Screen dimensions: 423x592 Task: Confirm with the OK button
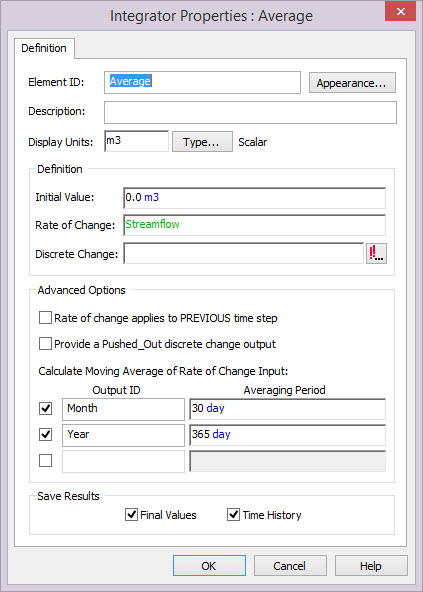(x=209, y=566)
